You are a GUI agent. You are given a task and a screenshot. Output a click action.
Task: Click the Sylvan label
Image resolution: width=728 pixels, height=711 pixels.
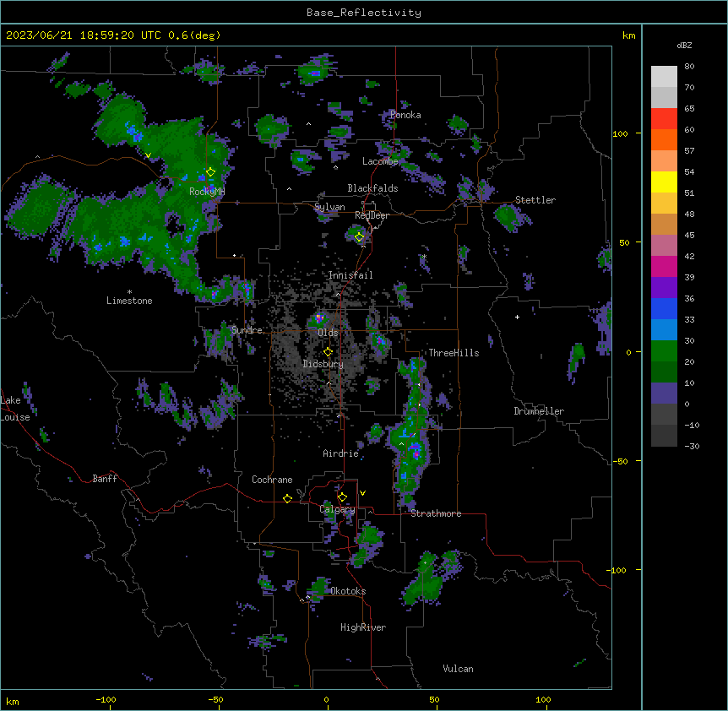pyautogui.click(x=329, y=207)
